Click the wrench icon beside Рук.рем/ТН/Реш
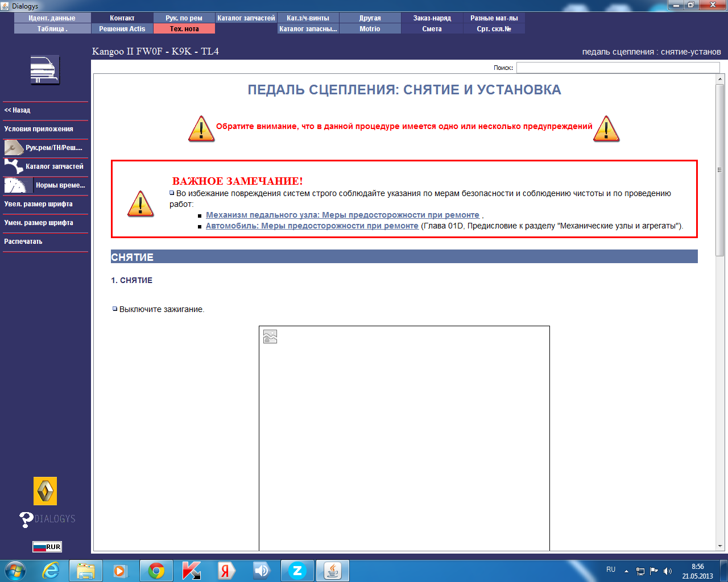 tap(14, 148)
